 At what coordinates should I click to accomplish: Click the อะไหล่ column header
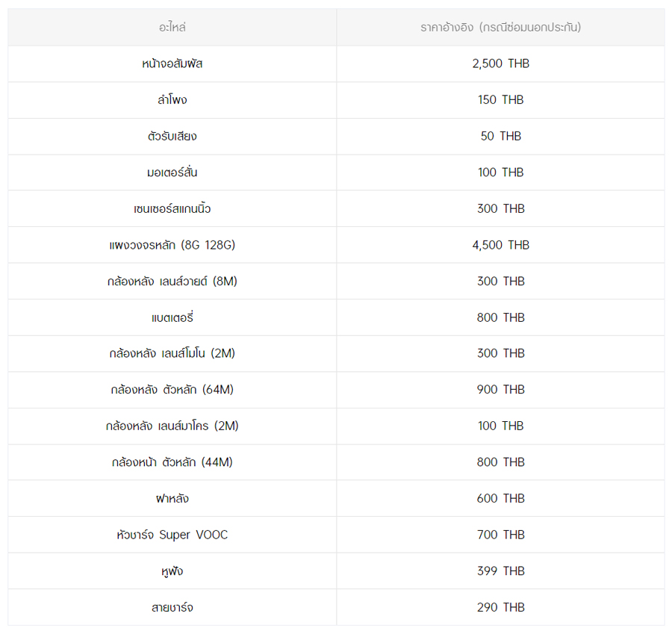[172, 28]
